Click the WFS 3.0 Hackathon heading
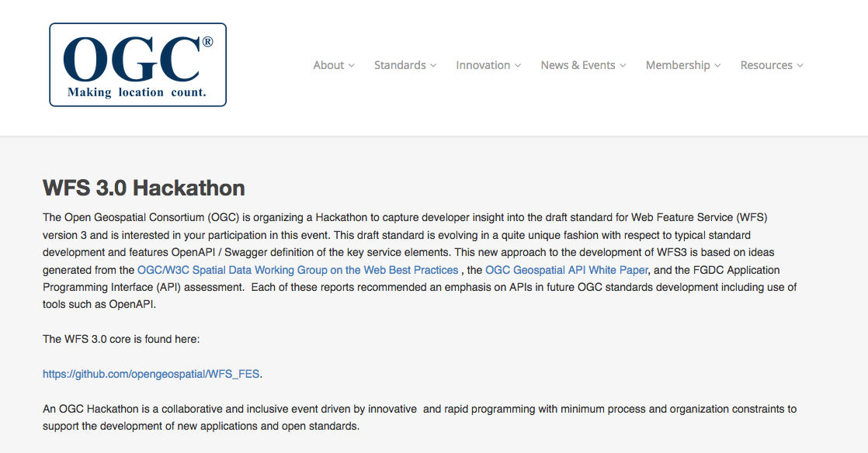Screen dimensions: 868x453 pos(144,188)
